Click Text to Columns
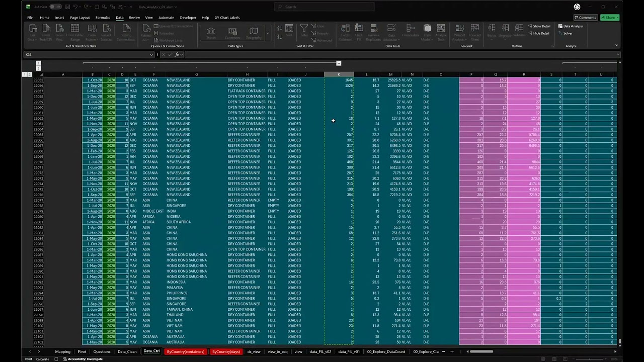The height and width of the screenshot is (362, 644). pyautogui.click(x=345, y=32)
